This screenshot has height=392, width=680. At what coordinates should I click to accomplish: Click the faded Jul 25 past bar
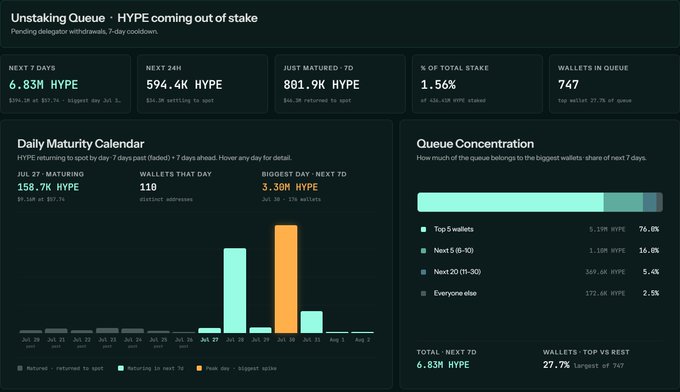pos(158,332)
